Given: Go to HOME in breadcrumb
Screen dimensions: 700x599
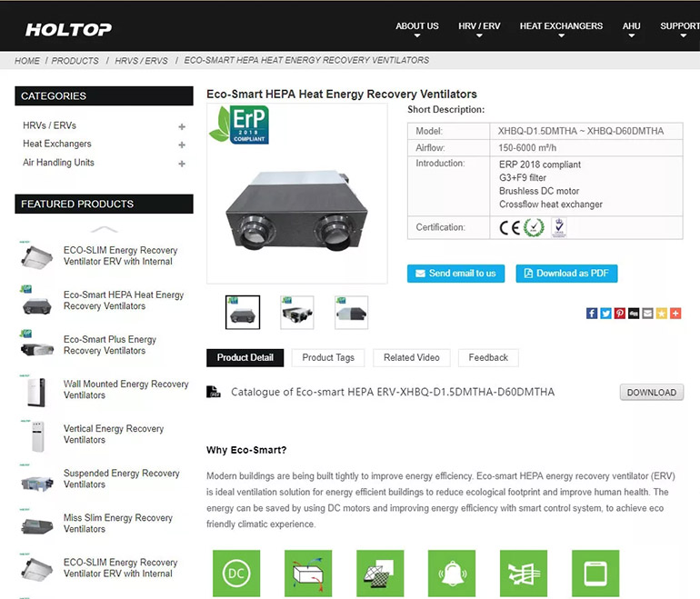Looking at the screenshot, I should click(26, 61).
